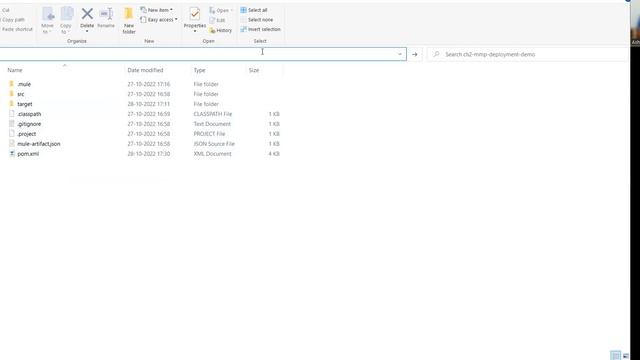Select the pom.xml file name
The image size is (640, 360).
point(28,154)
